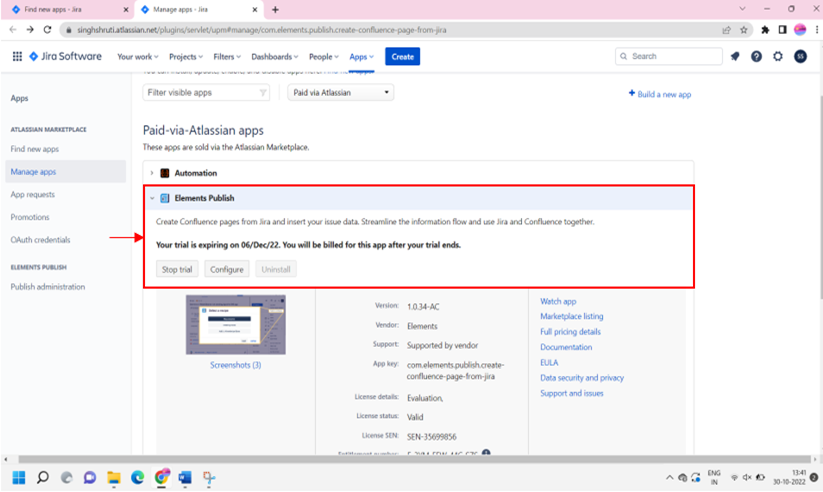This screenshot has height=492, width=823.
Task: Click the blue Create button
Action: click(x=403, y=56)
